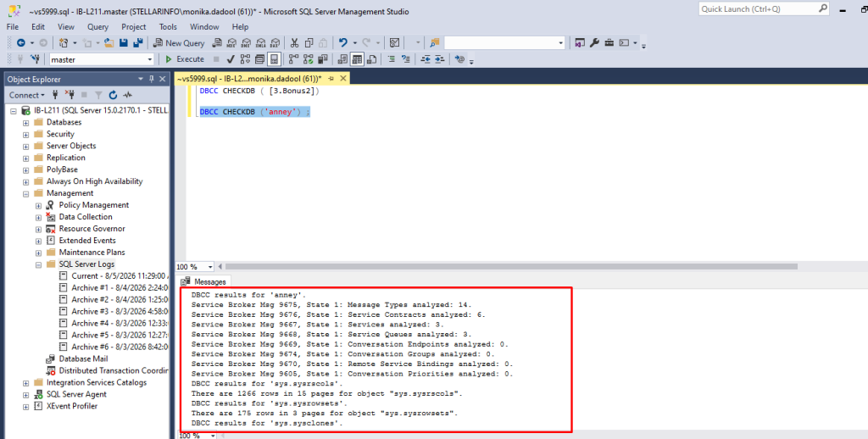
Task: Expand the Security folder node
Action: point(26,135)
